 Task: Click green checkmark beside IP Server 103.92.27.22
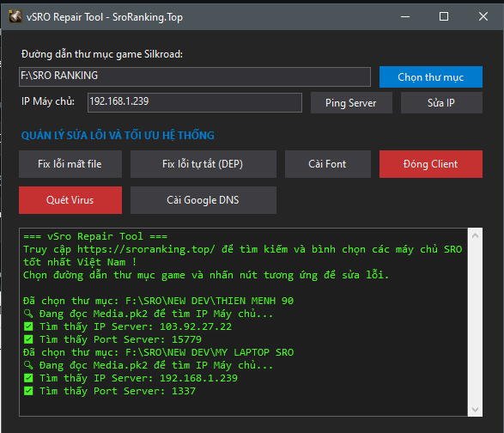click(28, 326)
